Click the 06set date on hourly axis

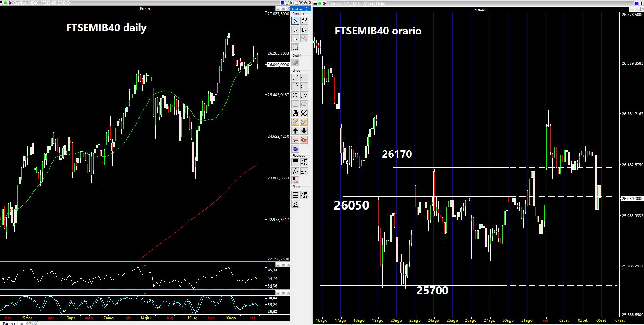[x=601, y=320]
